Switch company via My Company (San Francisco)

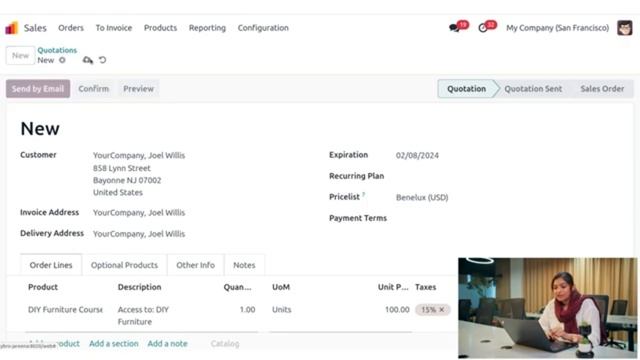pyautogui.click(x=558, y=28)
